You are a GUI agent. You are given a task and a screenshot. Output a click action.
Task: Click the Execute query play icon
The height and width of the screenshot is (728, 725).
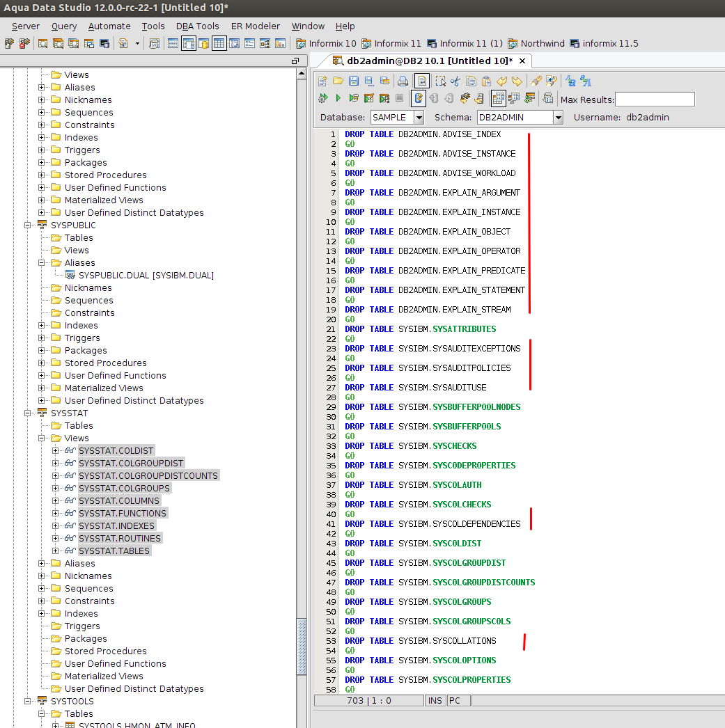(x=338, y=98)
